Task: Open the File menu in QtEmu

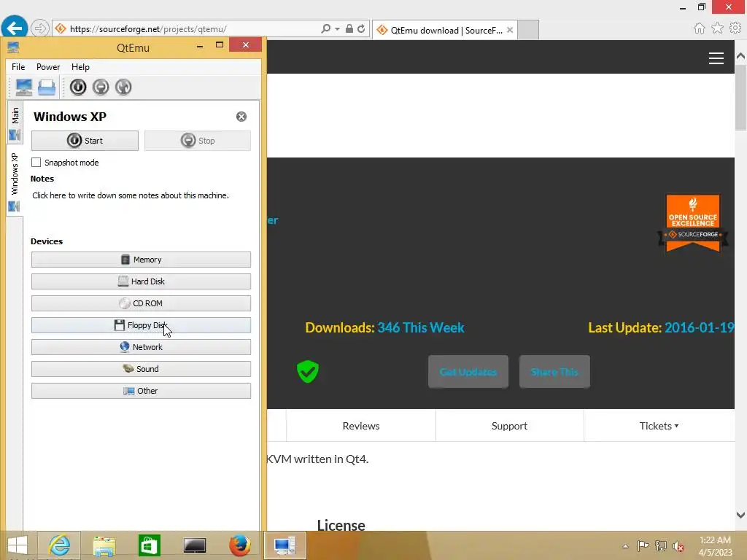Action: point(18,67)
